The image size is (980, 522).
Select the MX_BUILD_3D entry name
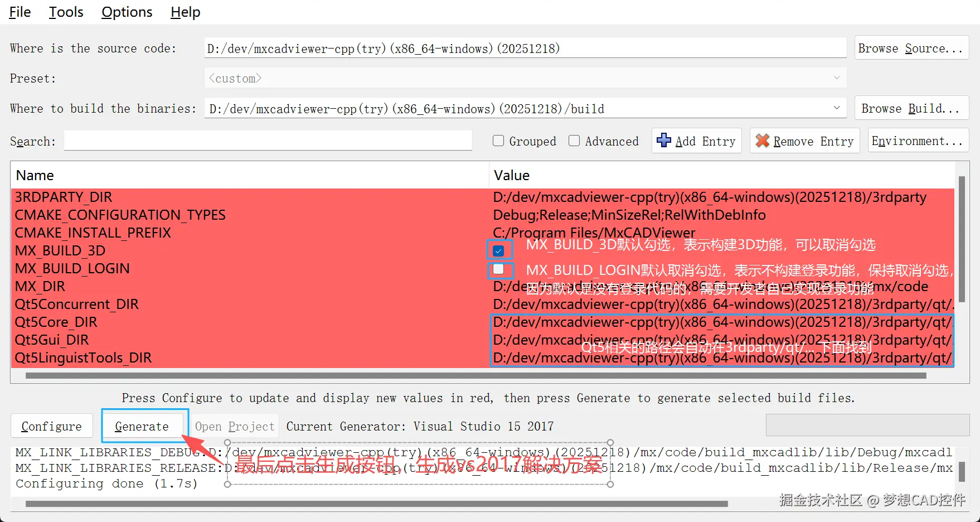tap(60, 250)
